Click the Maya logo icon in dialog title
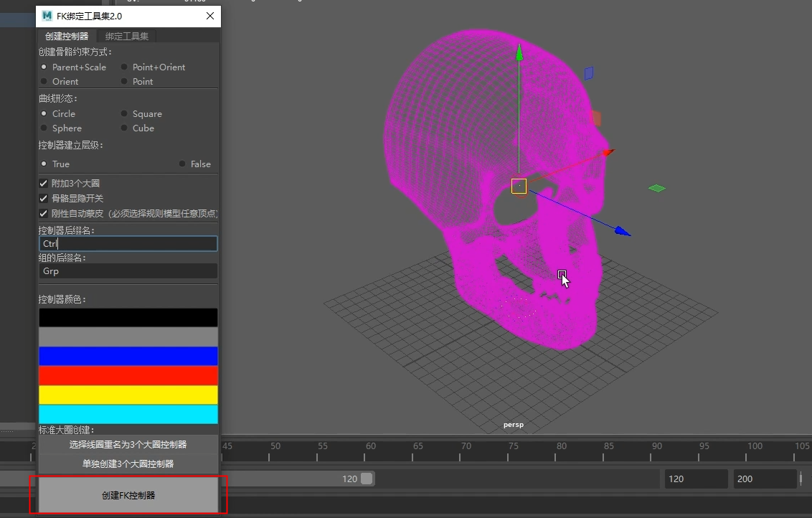The height and width of the screenshot is (518, 812). pyautogui.click(x=47, y=16)
